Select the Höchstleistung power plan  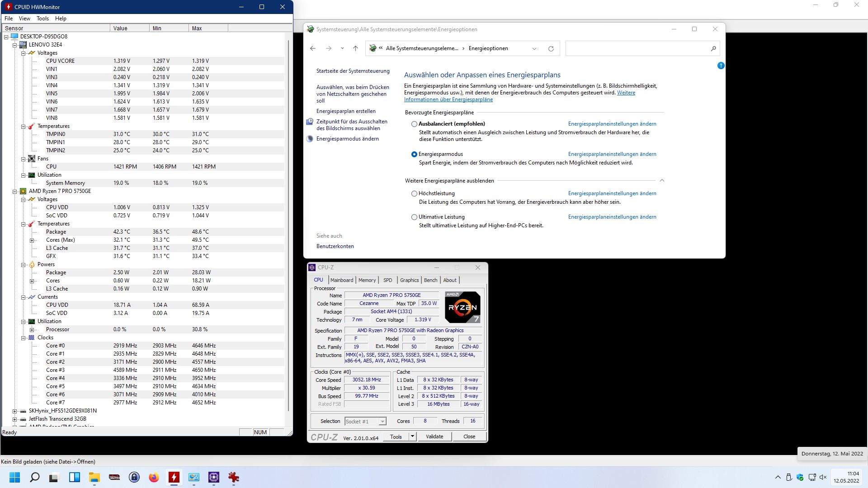(414, 193)
